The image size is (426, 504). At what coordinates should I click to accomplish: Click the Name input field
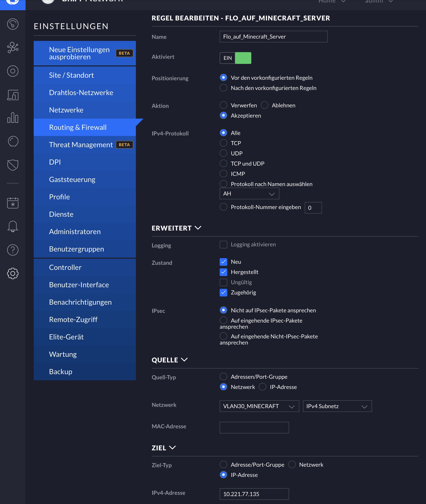tap(274, 37)
